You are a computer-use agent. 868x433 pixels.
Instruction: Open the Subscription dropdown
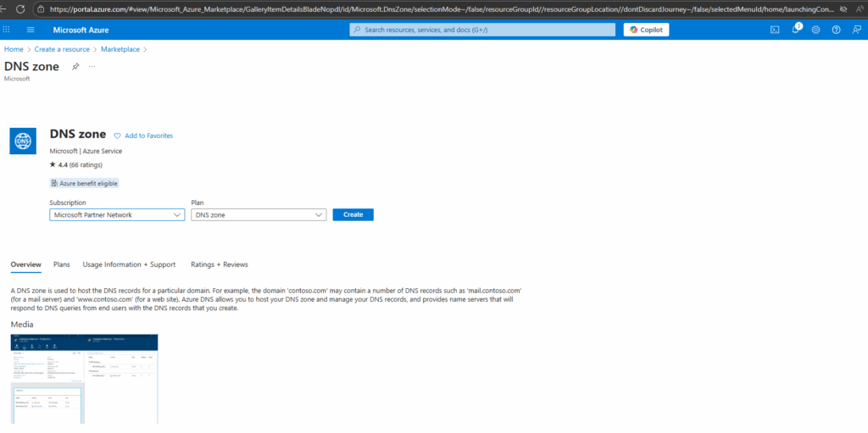[x=117, y=215]
